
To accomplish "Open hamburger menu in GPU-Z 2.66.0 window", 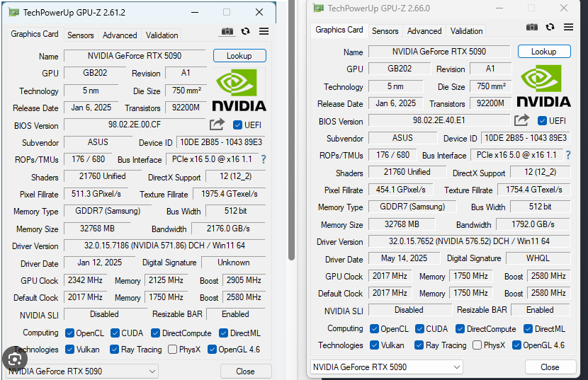I will pyautogui.click(x=568, y=27).
